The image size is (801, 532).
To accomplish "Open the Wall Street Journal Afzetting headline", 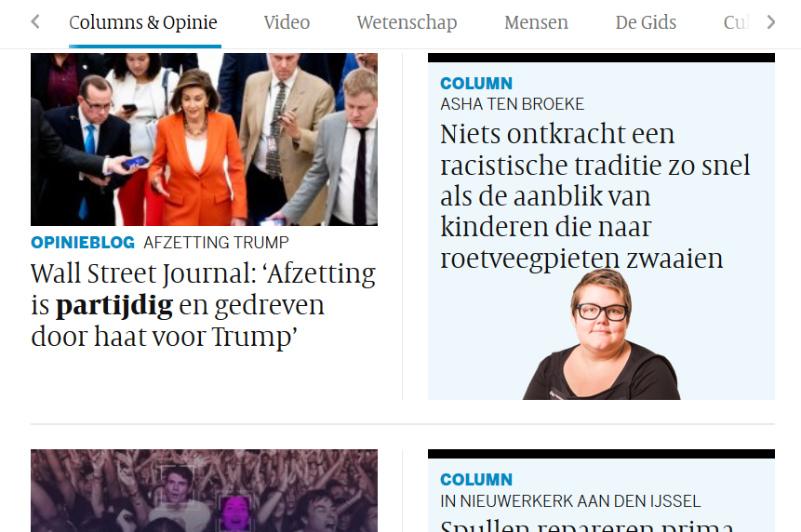I will click(204, 305).
